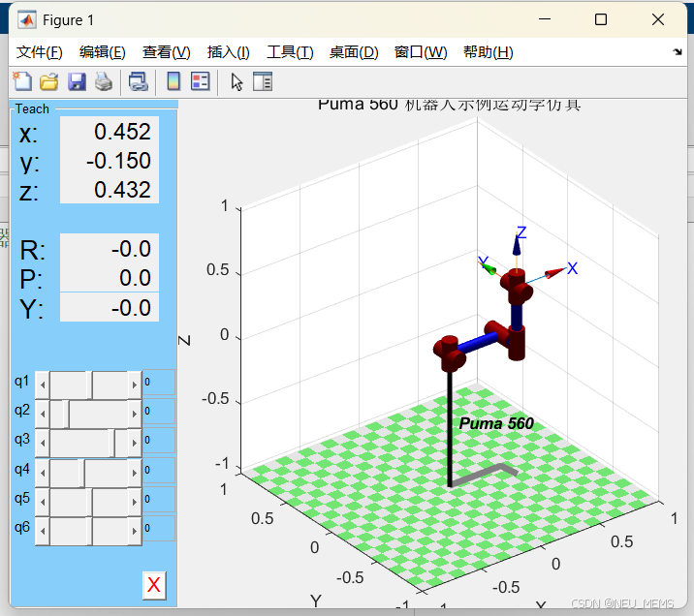Screen dimensions: 694x616
Task: Open the 桌面(D) menu
Action: coord(354,52)
